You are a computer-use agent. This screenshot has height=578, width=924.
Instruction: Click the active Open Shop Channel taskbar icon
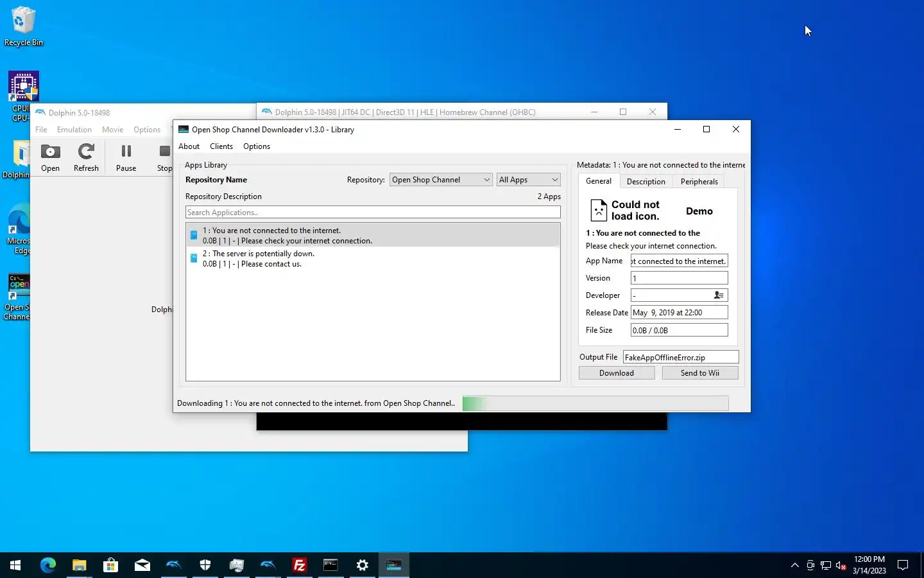(x=394, y=565)
